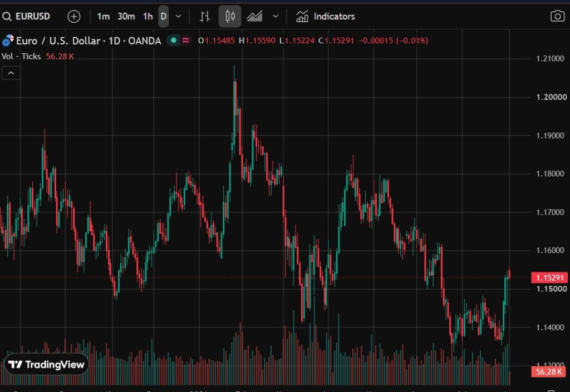Click the 1.18000 price axis label

click(x=550, y=173)
